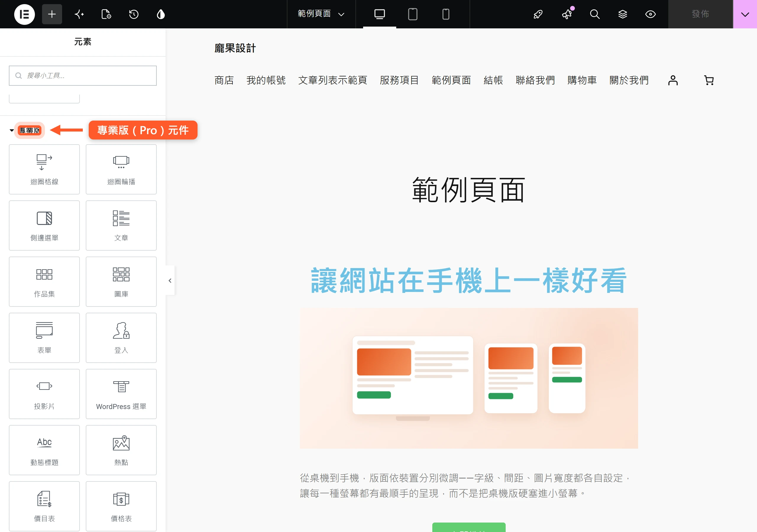
Task: Open the AI sparkle tool
Action: [79, 14]
